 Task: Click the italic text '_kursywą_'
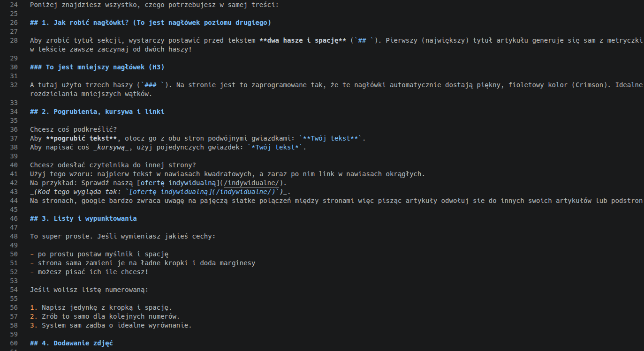pyautogui.click(x=111, y=147)
